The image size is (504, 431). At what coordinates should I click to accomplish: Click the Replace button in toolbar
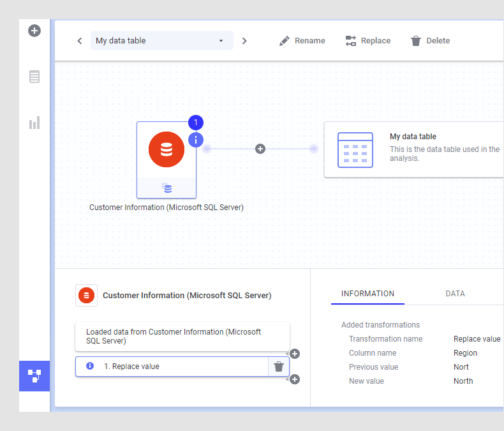(368, 41)
